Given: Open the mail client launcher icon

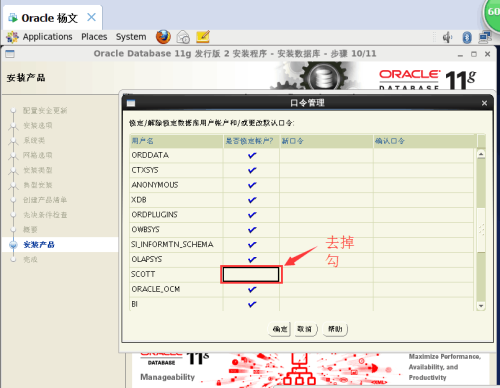Looking at the screenshot, I should [183, 37].
